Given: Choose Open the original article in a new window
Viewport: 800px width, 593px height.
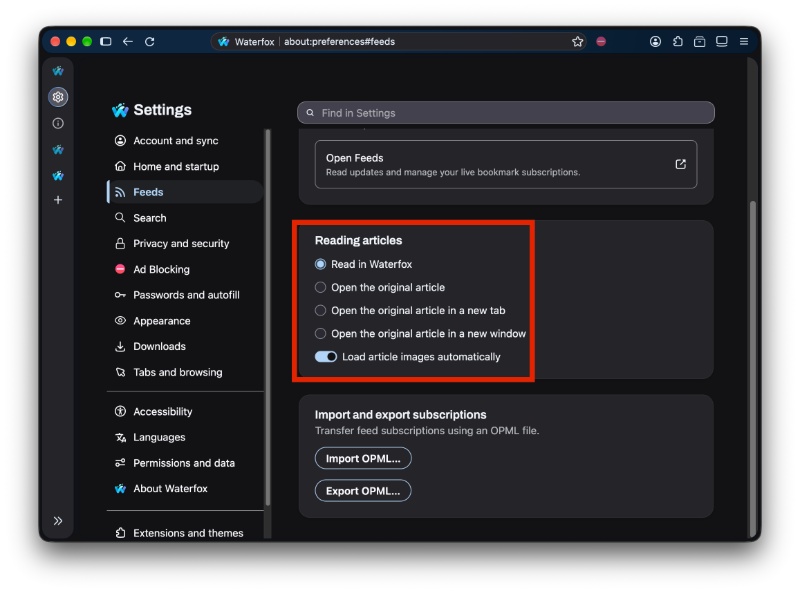Looking at the screenshot, I should (x=320, y=333).
